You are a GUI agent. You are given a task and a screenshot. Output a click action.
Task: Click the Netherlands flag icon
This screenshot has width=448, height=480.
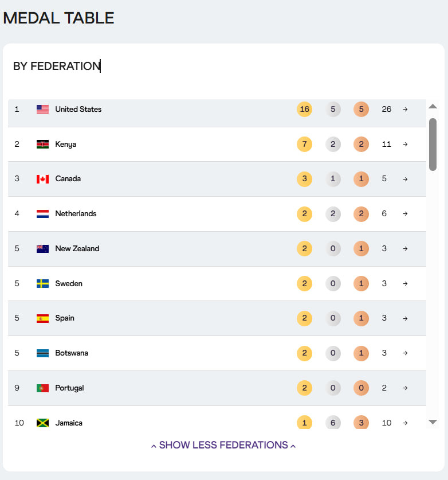(x=42, y=214)
